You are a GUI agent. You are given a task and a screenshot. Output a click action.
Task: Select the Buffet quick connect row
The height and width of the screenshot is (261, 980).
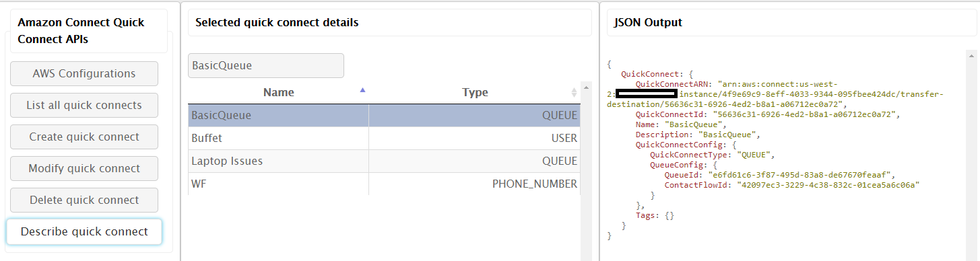pyautogui.click(x=384, y=139)
